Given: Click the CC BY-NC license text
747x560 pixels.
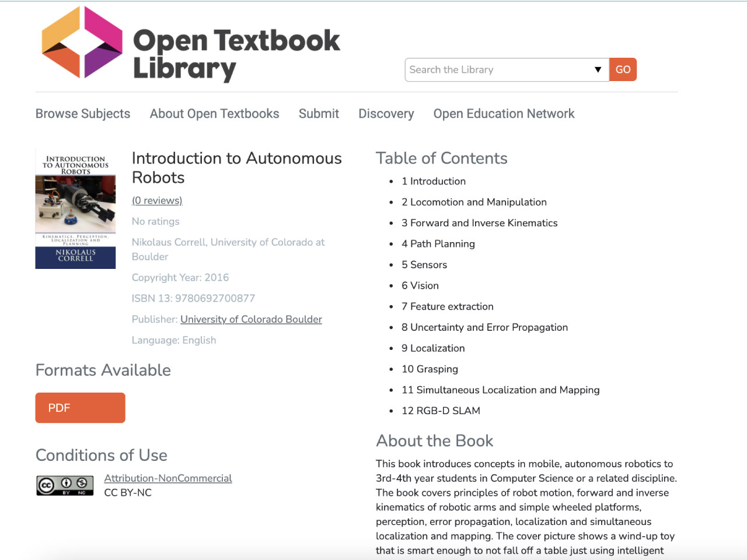Looking at the screenshot, I should point(128,492).
